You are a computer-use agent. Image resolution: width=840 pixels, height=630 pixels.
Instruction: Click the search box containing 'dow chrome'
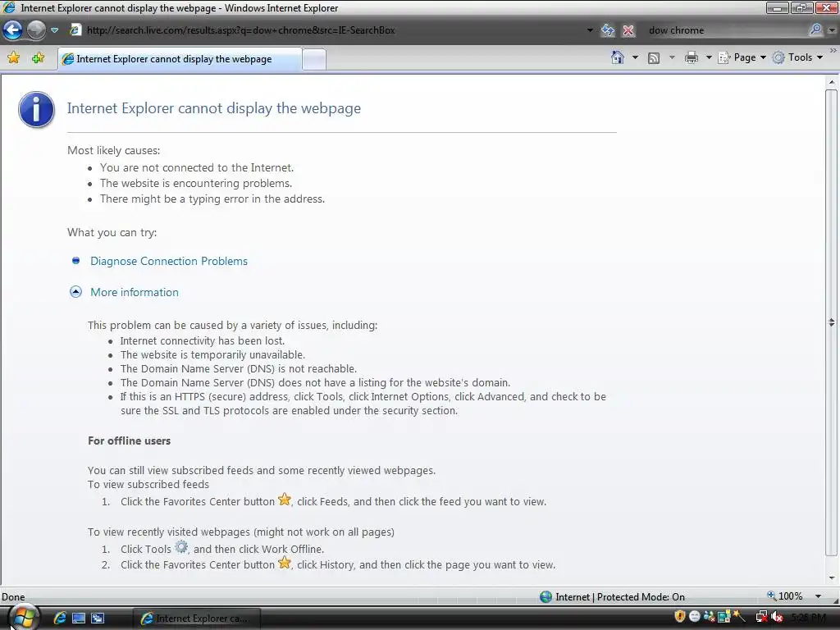(726, 30)
